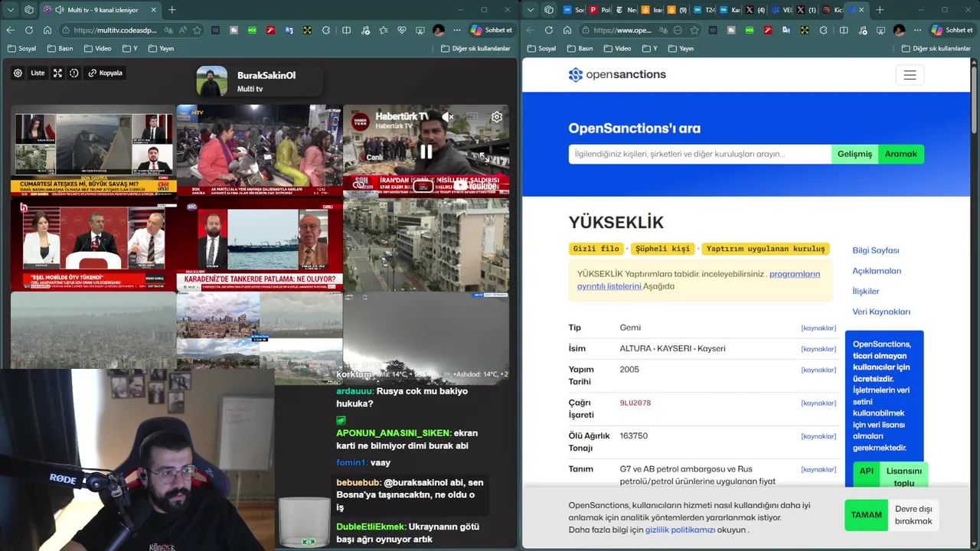Viewport: 980px width, 551px height.
Task: Open Sohbet et Copilot in left window
Action: [x=492, y=30]
